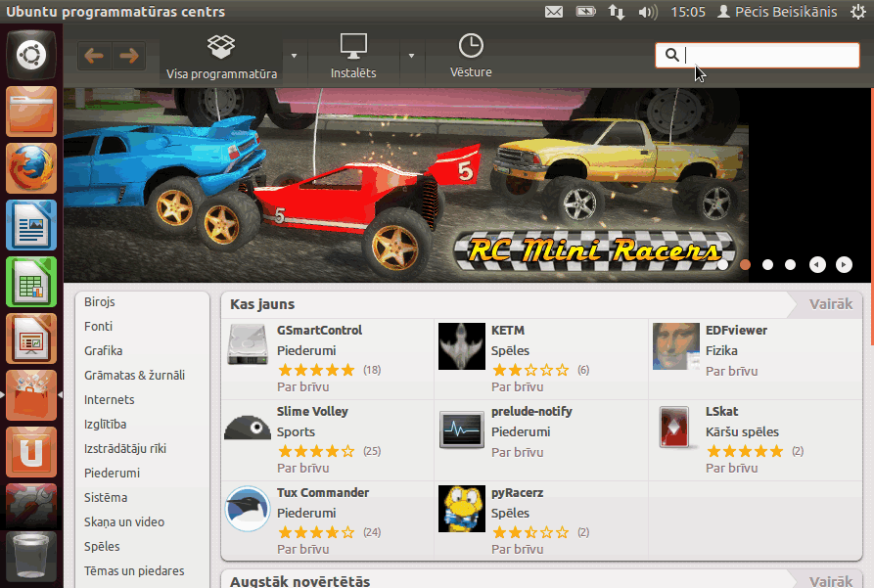Click the KETM application title

pyautogui.click(x=508, y=330)
